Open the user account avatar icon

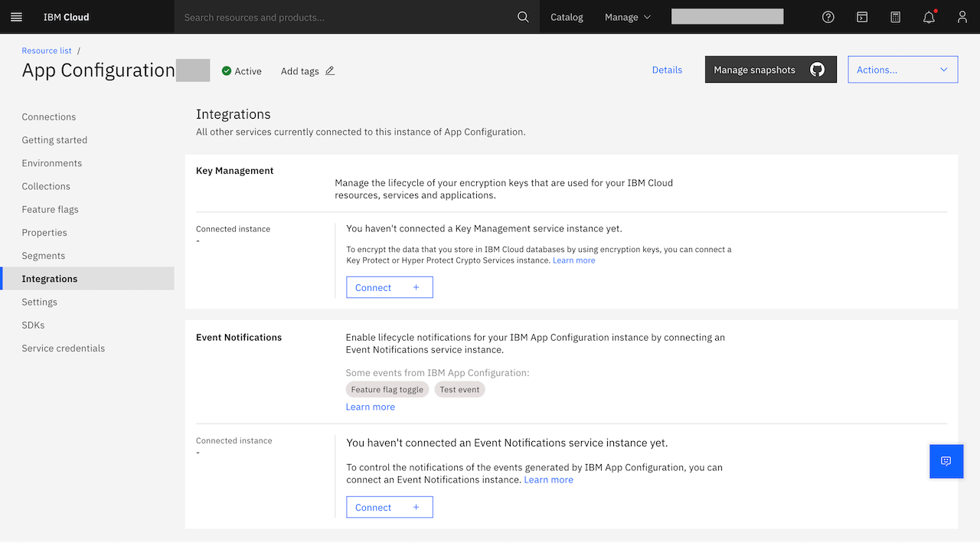coord(962,16)
